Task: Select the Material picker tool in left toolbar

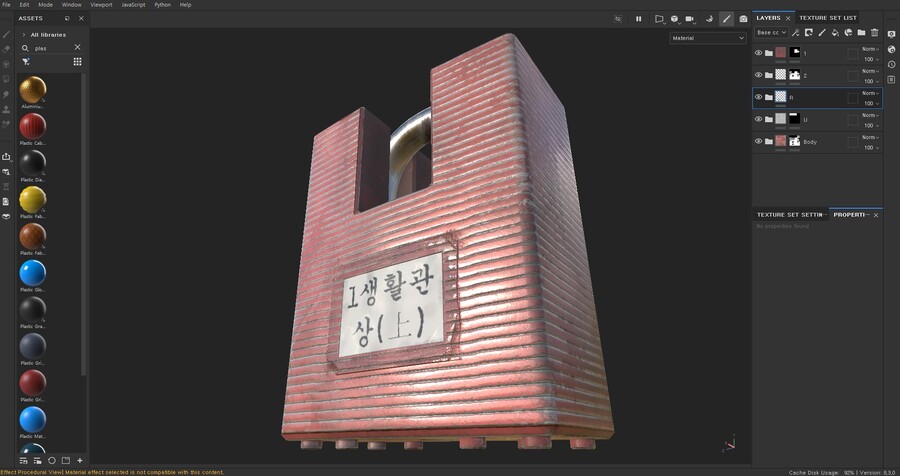Action: coord(6,124)
